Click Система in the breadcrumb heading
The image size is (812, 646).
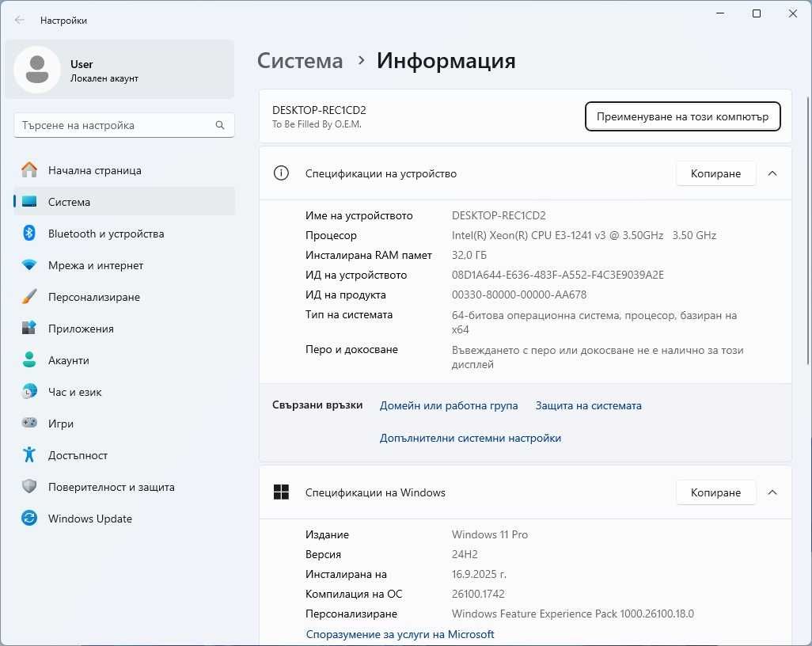coord(300,61)
